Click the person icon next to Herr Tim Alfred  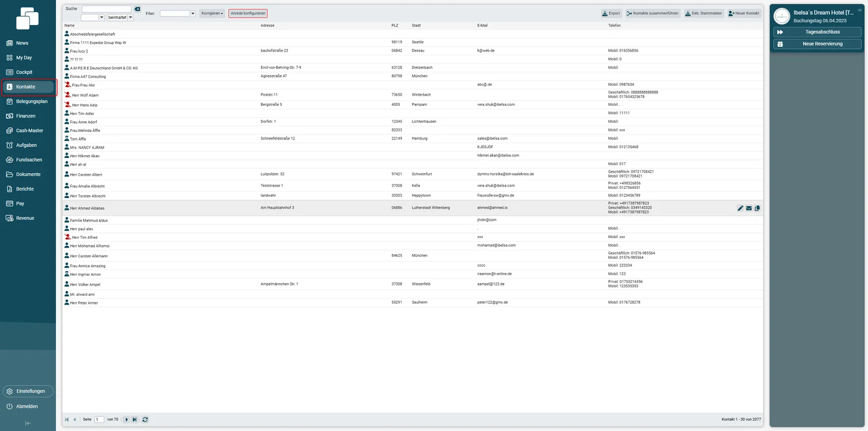[68, 237]
